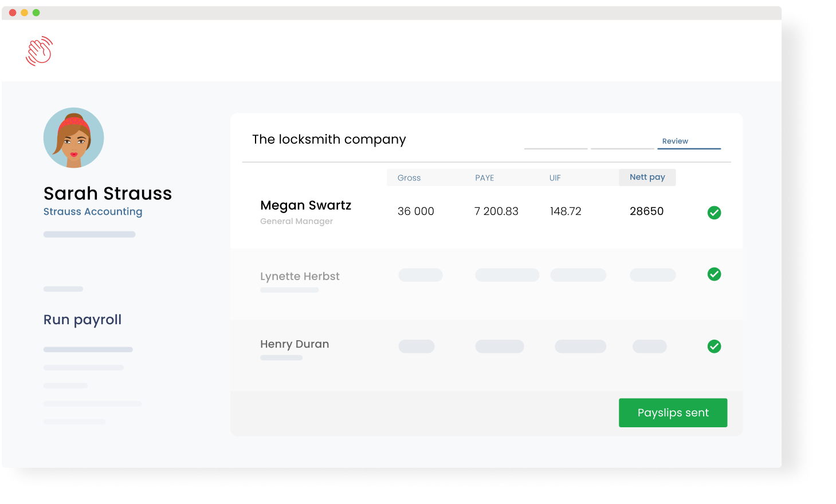836x504 pixels.
Task: Open Henry Duran employee row
Action: tap(486, 355)
